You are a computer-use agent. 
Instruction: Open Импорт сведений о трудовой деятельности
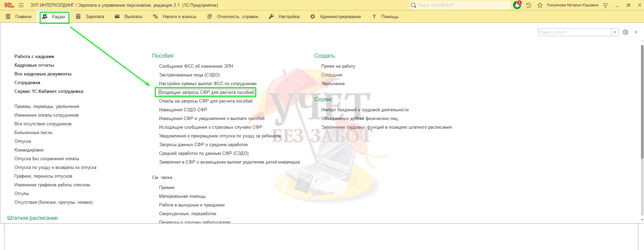click(365, 110)
